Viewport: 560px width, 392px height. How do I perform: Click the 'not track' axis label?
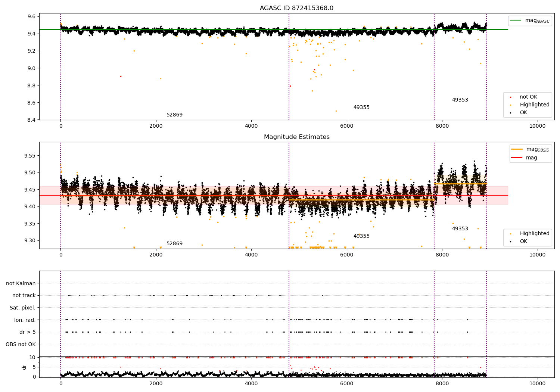pos(24,296)
